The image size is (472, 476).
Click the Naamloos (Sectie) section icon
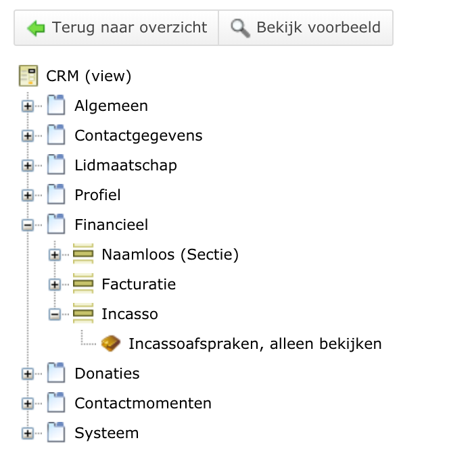[x=83, y=254]
